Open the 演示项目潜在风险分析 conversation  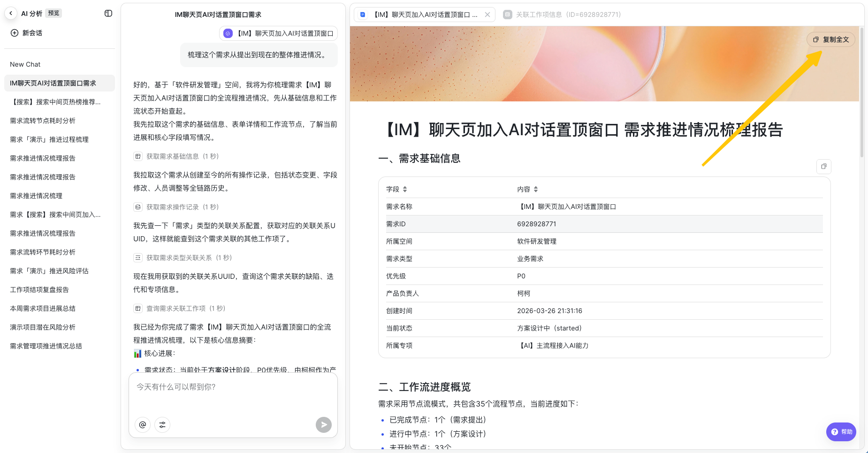tap(59, 327)
